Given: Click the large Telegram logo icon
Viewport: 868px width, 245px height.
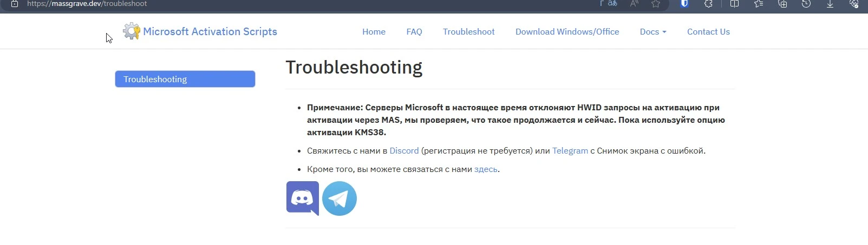Looking at the screenshot, I should [x=340, y=198].
